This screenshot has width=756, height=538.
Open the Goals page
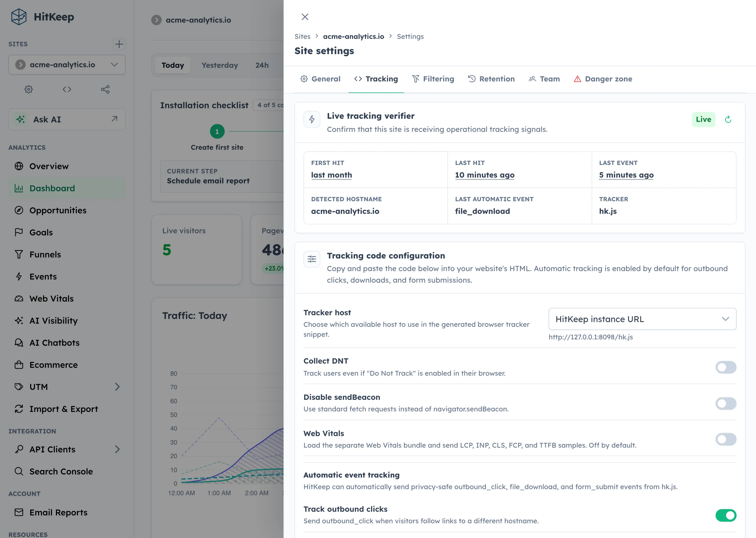click(67, 232)
